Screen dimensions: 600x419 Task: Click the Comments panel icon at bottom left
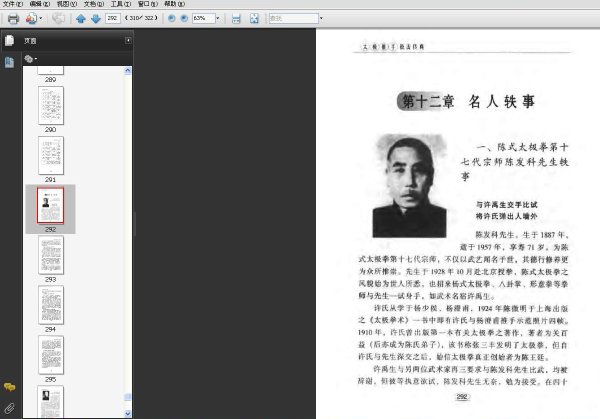(x=10, y=387)
